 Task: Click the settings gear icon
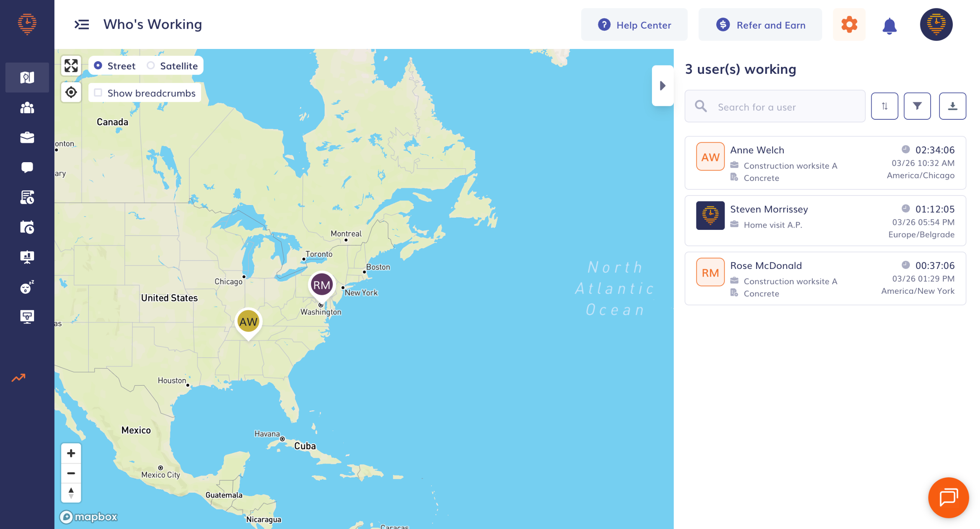(x=849, y=25)
